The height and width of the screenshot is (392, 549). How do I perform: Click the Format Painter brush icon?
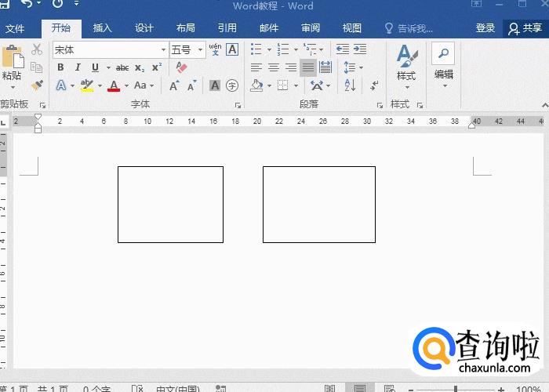[37, 85]
